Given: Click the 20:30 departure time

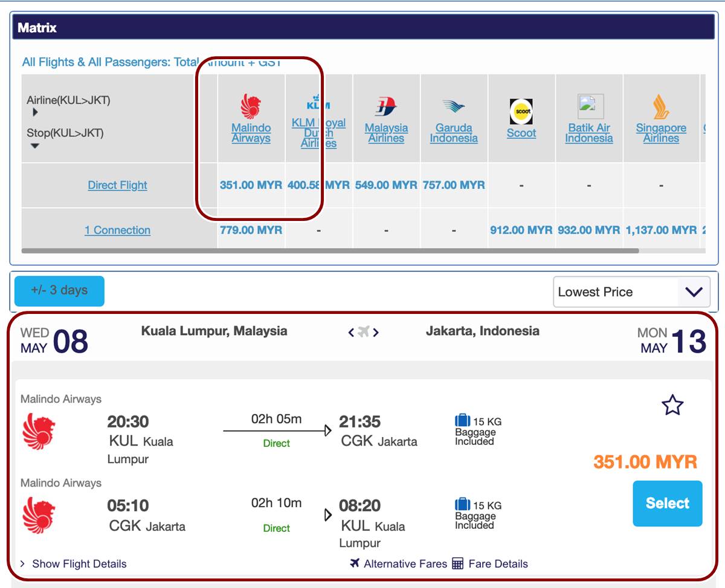Looking at the screenshot, I should coord(128,421).
